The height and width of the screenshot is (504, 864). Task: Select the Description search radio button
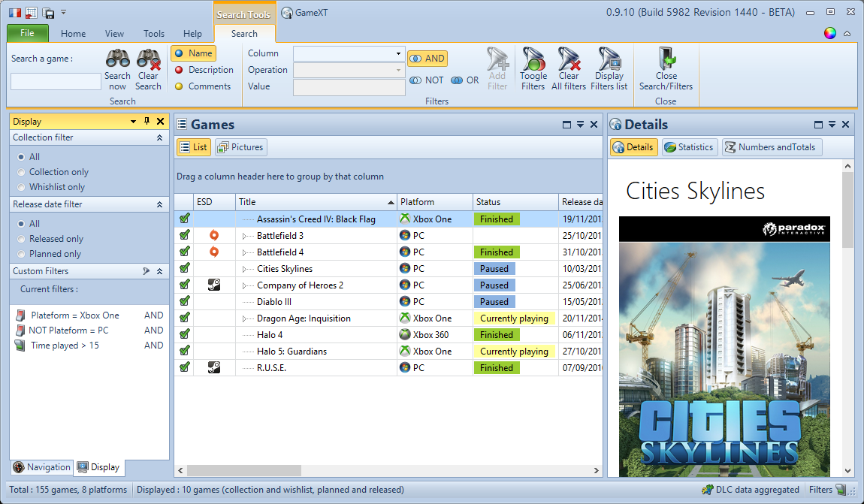click(x=179, y=70)
